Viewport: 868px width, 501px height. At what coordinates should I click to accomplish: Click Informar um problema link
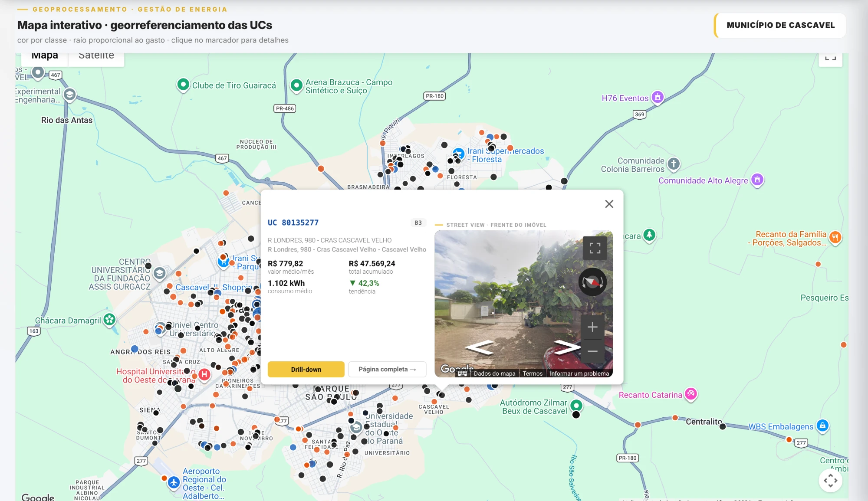[579, 373]
